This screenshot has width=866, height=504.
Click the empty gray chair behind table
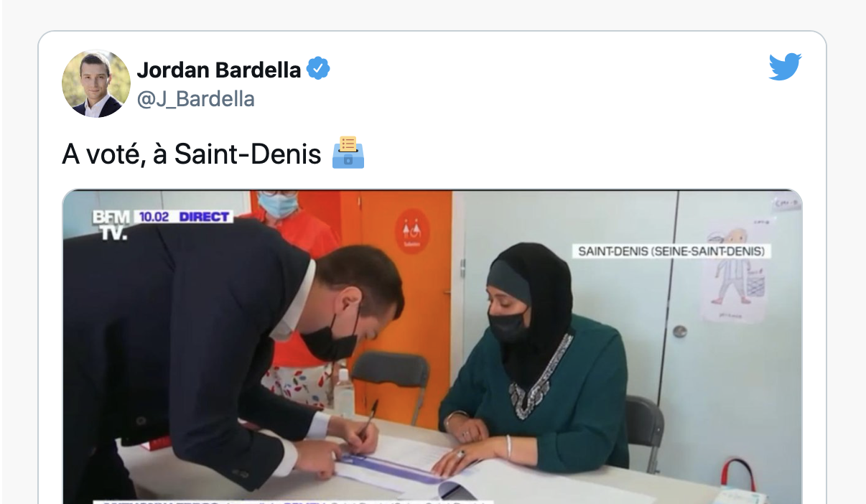(x=391, y=381)
